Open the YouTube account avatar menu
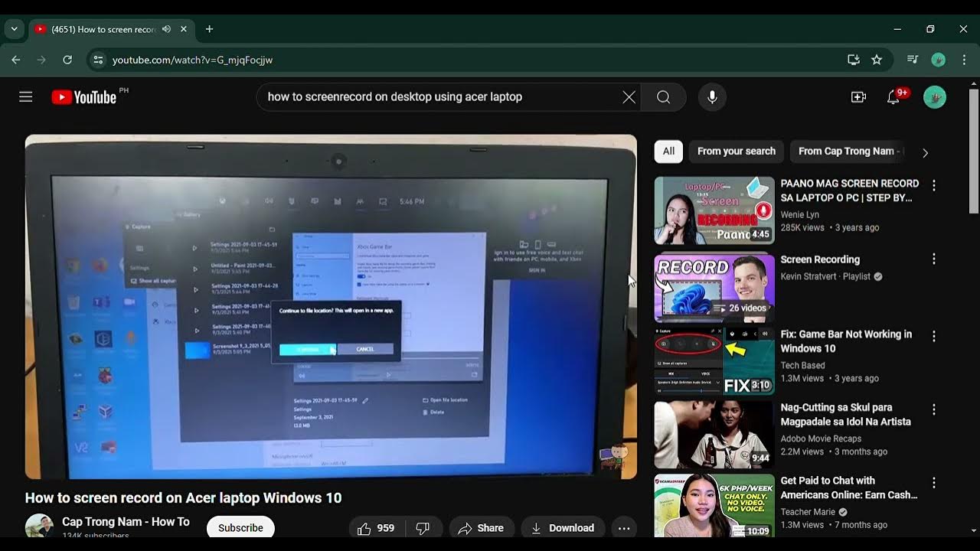980x551 pixels. [935, 97]
